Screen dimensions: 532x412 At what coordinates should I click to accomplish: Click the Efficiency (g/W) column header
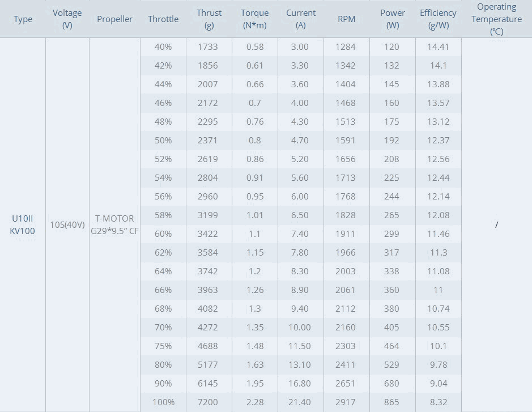click(x=438, y=19)
